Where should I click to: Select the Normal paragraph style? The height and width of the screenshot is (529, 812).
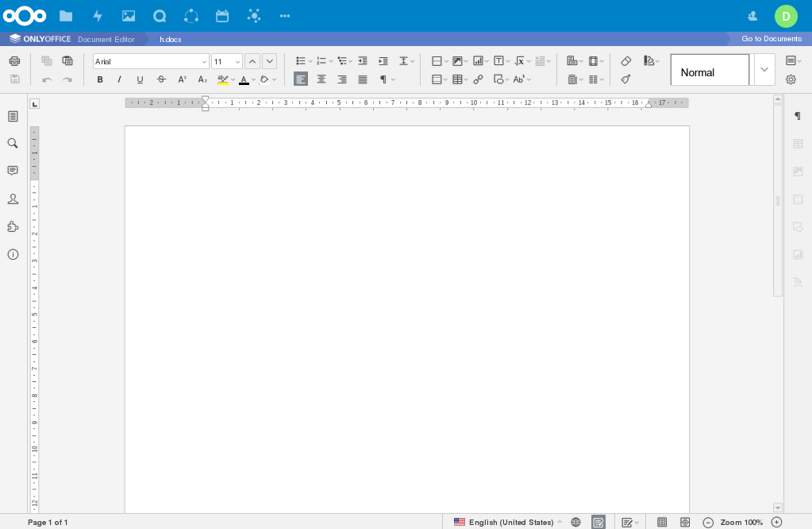pos(710,69)
